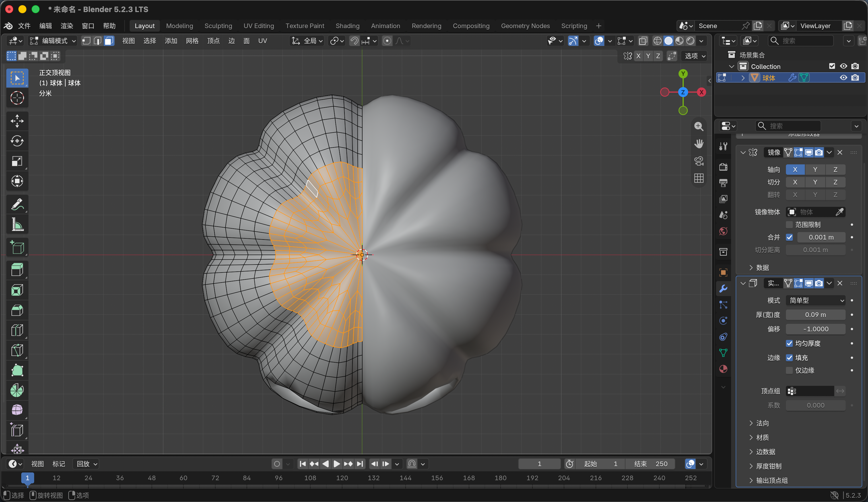This screenshot has height=502, width=868.
Task: Switch to the Shading workspace tab
Action: 347,26
